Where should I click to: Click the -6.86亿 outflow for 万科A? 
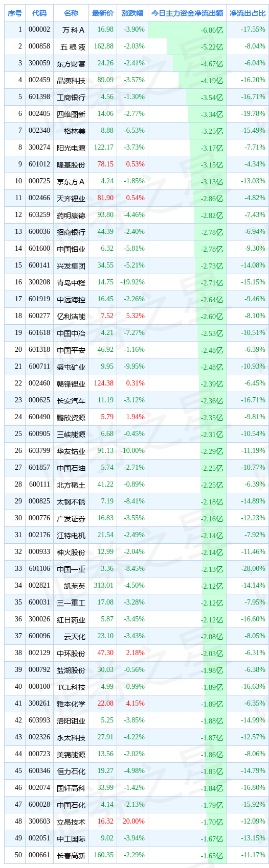click(x=212, y=31)
